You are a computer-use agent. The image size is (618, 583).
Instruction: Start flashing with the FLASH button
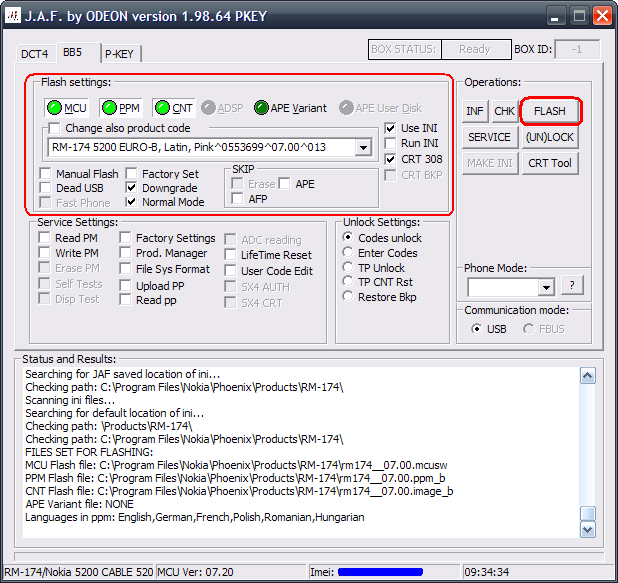550,111
